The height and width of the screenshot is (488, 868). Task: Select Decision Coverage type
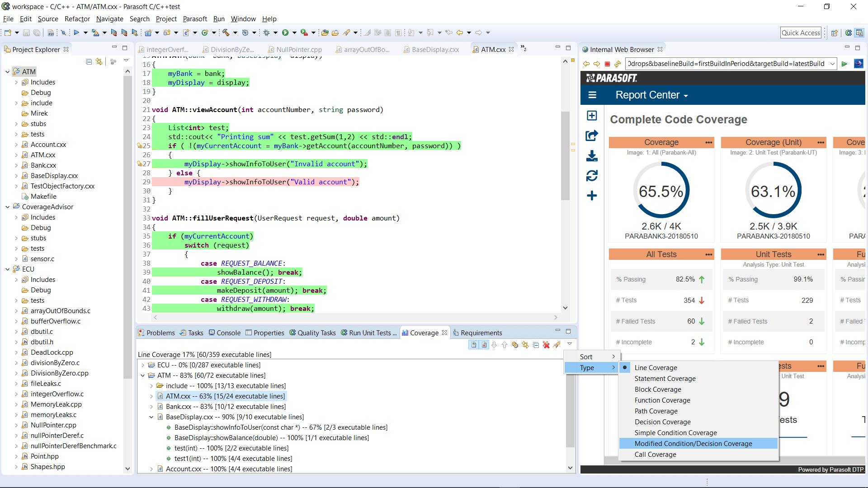662,422
